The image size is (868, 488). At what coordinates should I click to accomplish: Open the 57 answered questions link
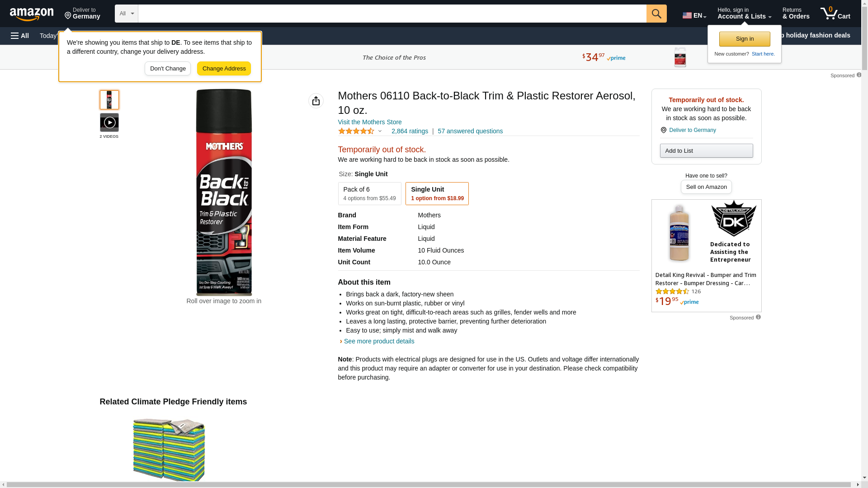click(470, 131)
